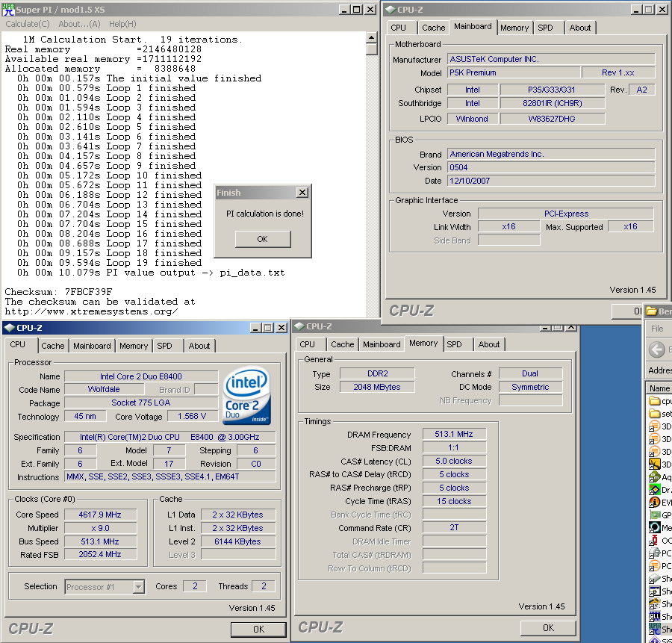This screenshot has width=672, height=643.
Task: Click the folder icon in Explorer title bar
Action: (x=651, y=311)
